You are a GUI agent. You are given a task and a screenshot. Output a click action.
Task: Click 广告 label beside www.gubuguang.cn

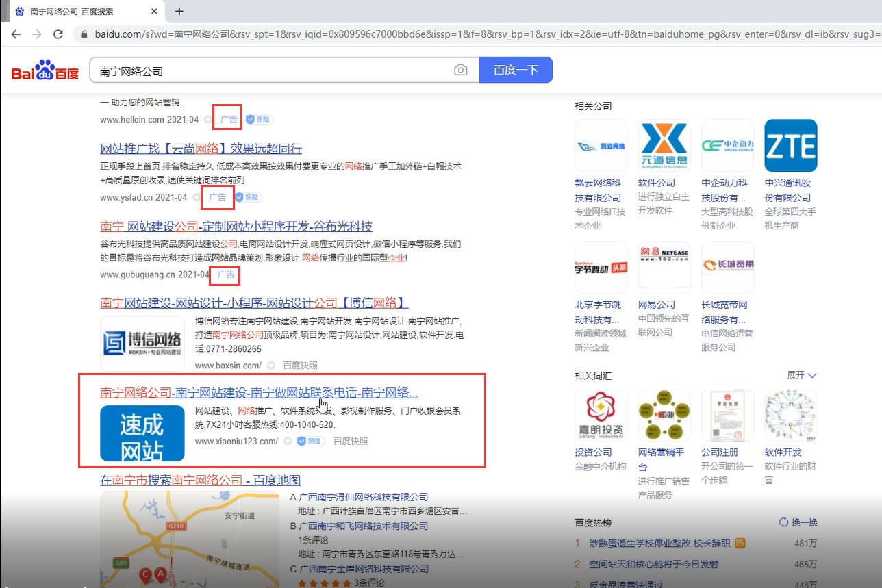pyautogui.click(x=226, y=274)
